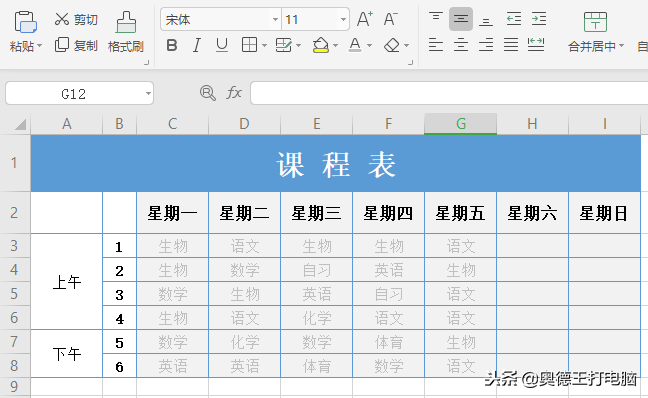Viewport: 648px width, 398px height.
Task: Click the Cut (剪切) scissors button
Action: click(x=76, y=19)
